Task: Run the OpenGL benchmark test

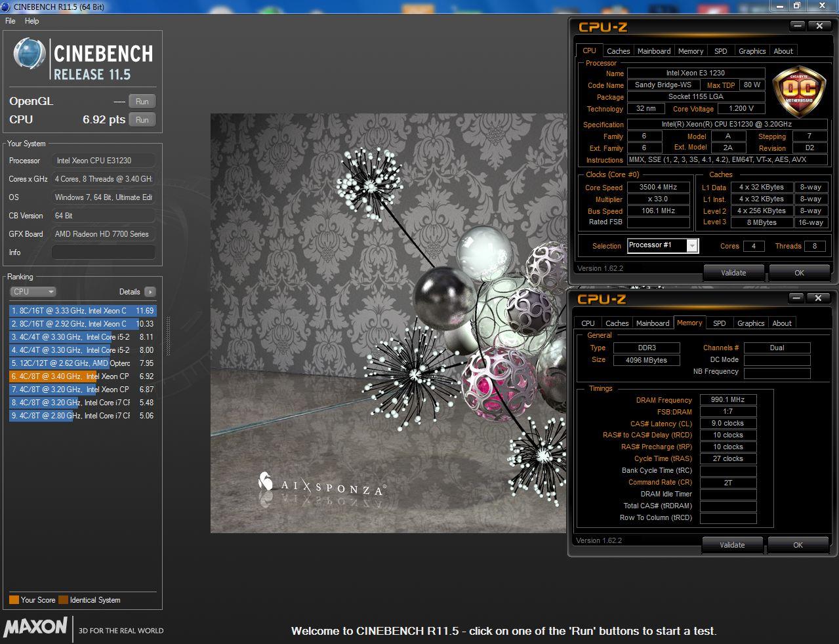Action: 142,102
